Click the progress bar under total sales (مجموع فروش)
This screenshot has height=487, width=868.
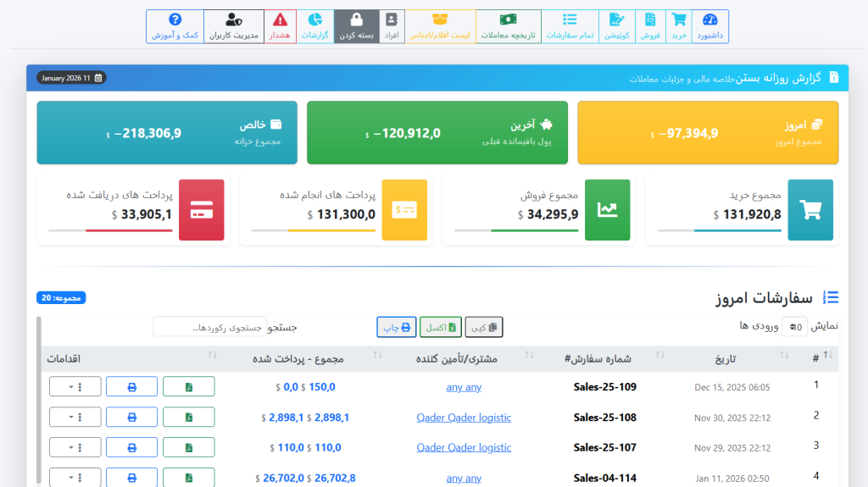[516, 230]
